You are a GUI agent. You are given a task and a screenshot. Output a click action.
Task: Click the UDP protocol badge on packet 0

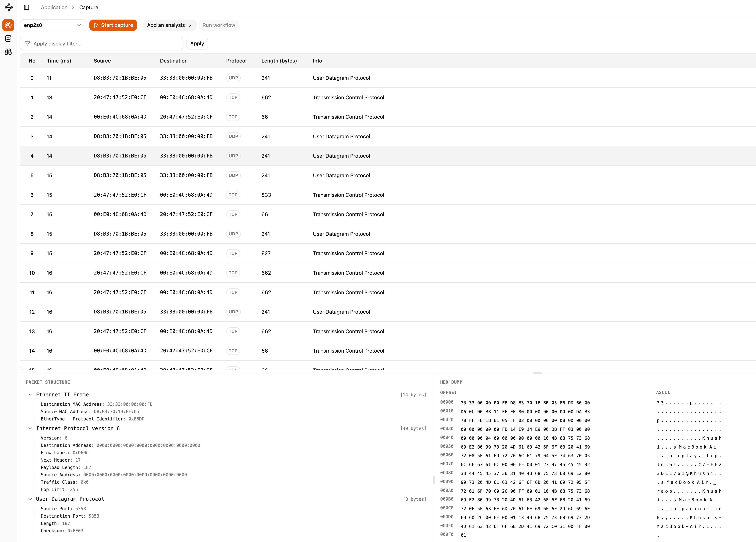(x=233, y=78)
